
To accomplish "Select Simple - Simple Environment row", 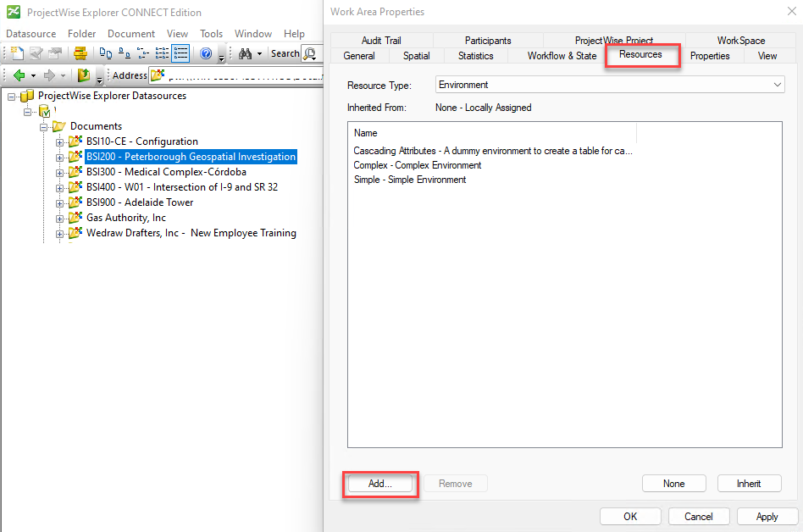I will pyautogui.click(x=410, y=180).
